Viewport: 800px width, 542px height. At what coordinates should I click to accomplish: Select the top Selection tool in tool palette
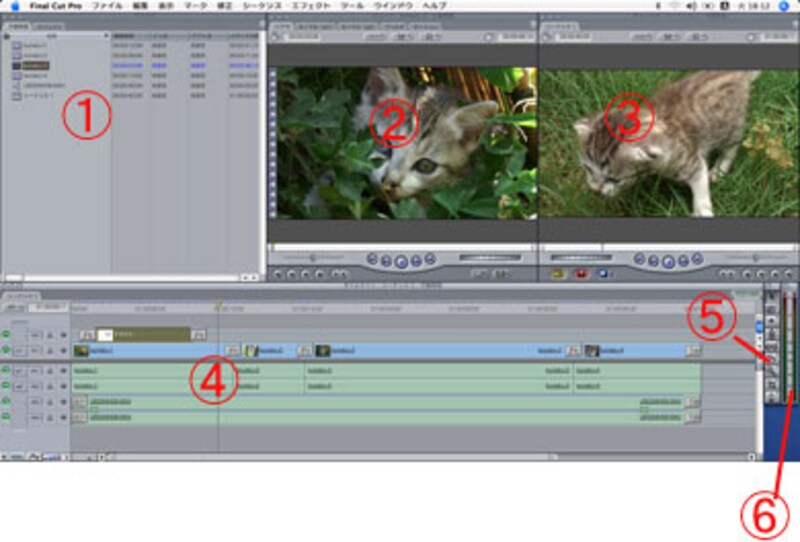770,296
